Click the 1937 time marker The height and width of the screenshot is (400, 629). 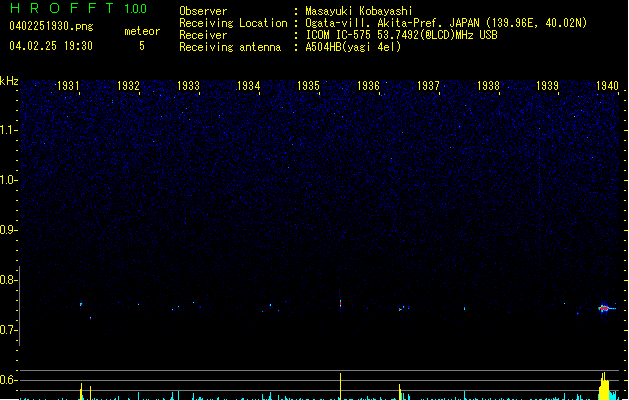428,86
